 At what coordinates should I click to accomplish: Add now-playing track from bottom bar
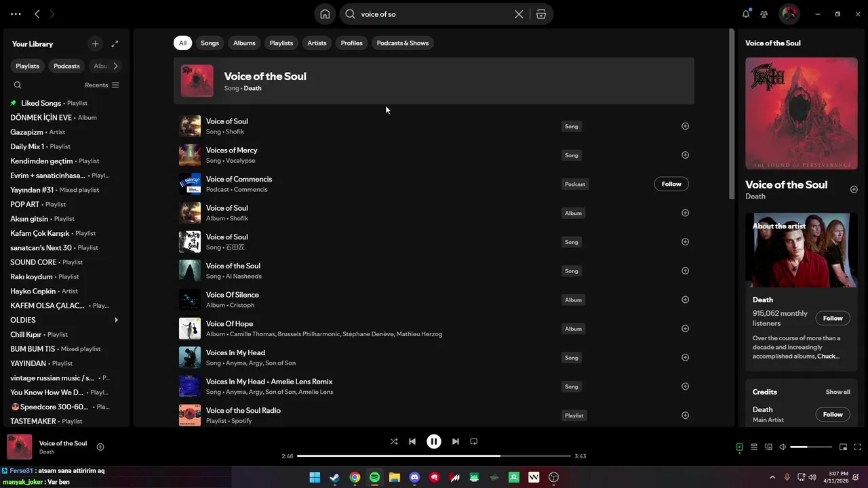(x=100, y=447)
